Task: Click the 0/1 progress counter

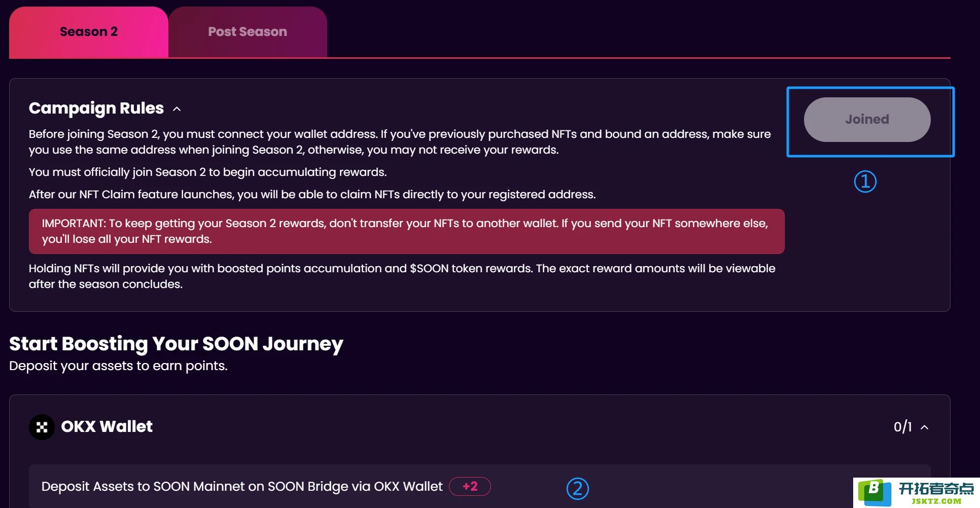Action: pos(902,427)
